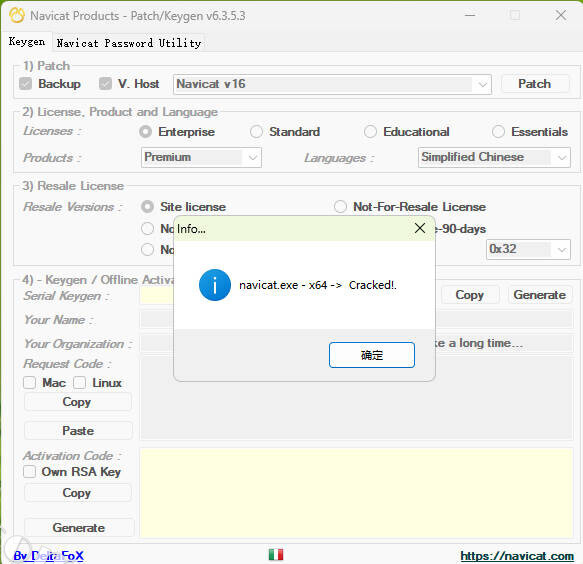Switch to the Keygen tab
The image size is (583, 564).
(27, 42)
